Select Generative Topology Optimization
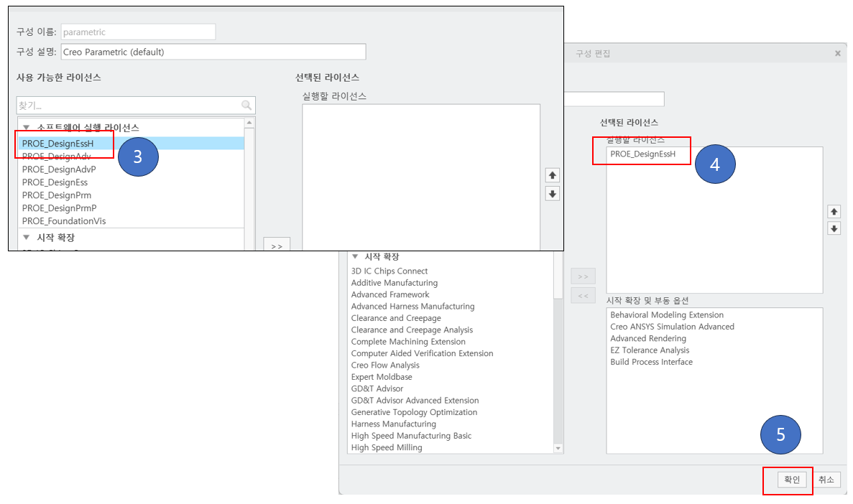853x504 pixels. tap(414, 412)
